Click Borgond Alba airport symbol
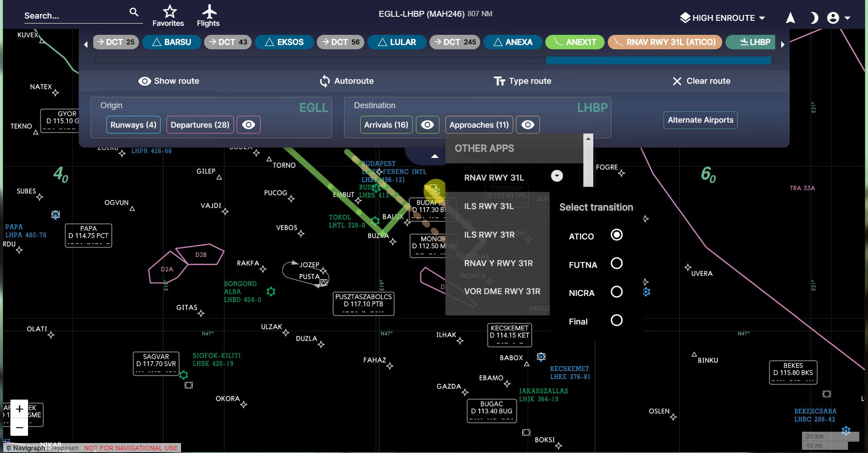The height and width of the screenshot is (453, 868). point(271,291)
